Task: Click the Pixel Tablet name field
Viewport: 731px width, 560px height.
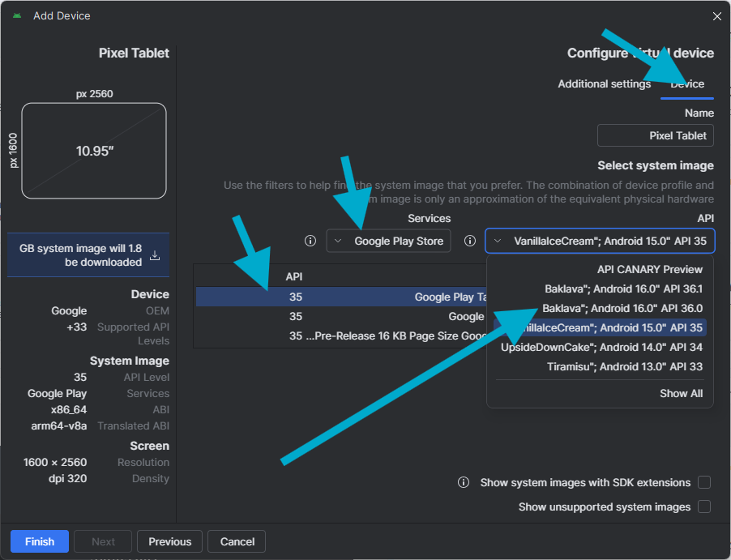Action: coord(655,135)
